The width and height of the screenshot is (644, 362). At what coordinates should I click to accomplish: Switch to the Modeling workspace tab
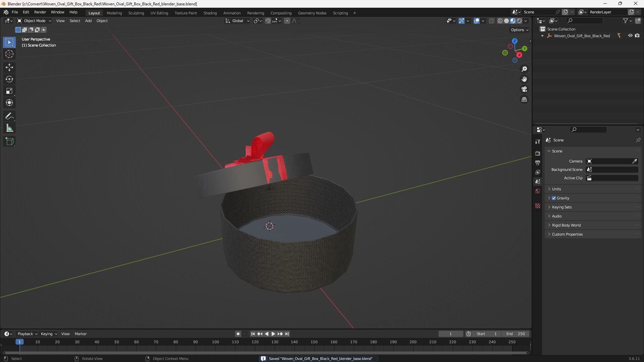pos(114,13)
